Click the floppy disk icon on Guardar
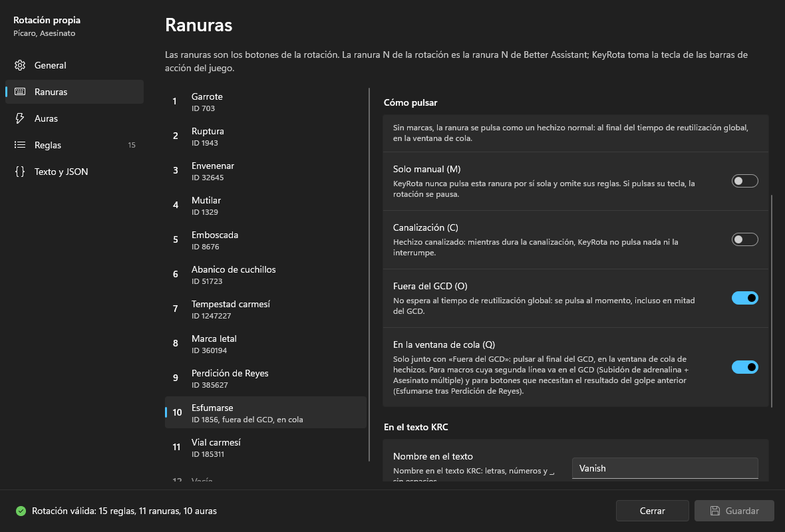Image resolution: width=785 pixels, height=532 pixels. pyautogui.click(x=715, y=511)
